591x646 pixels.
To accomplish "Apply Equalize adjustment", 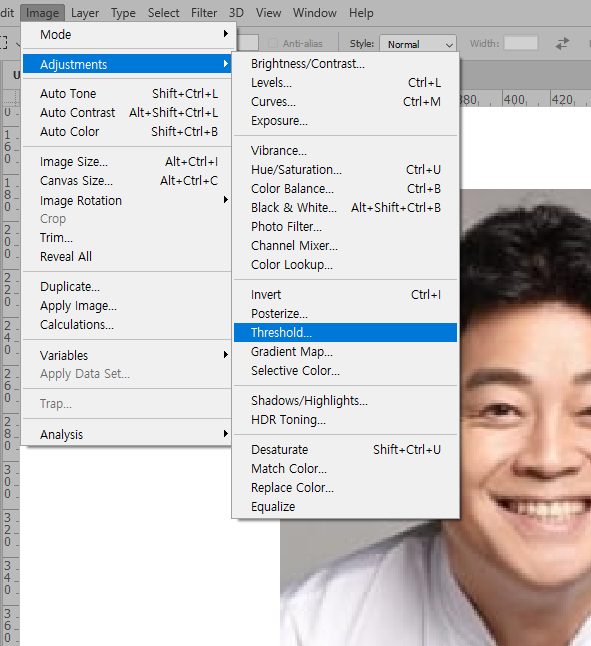I will click(346, 506).
